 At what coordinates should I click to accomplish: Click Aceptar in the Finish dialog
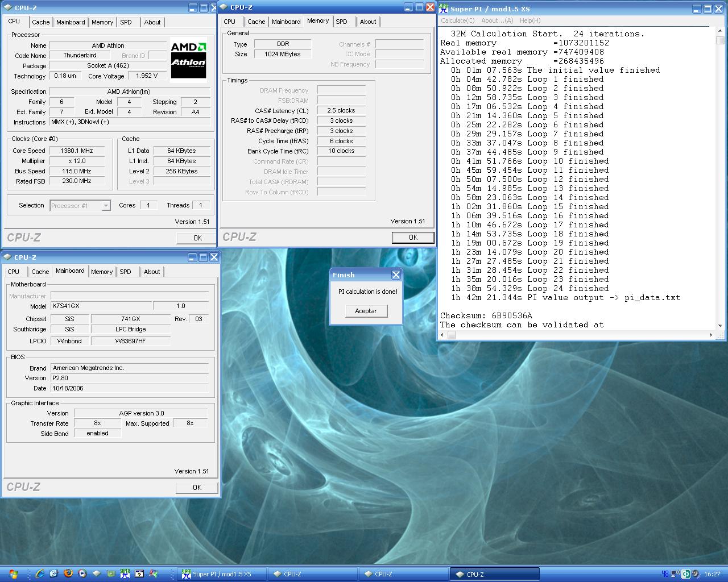[x=366, y=311]
